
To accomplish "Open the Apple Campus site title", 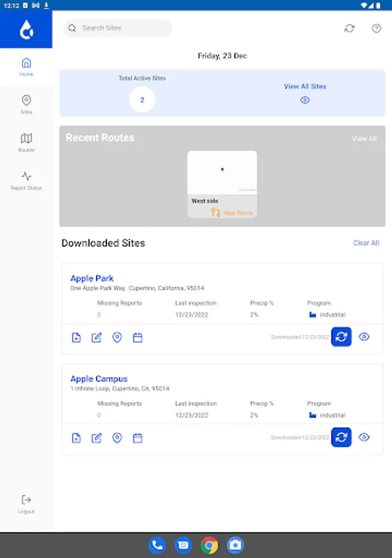I will (x=99, y=379).
